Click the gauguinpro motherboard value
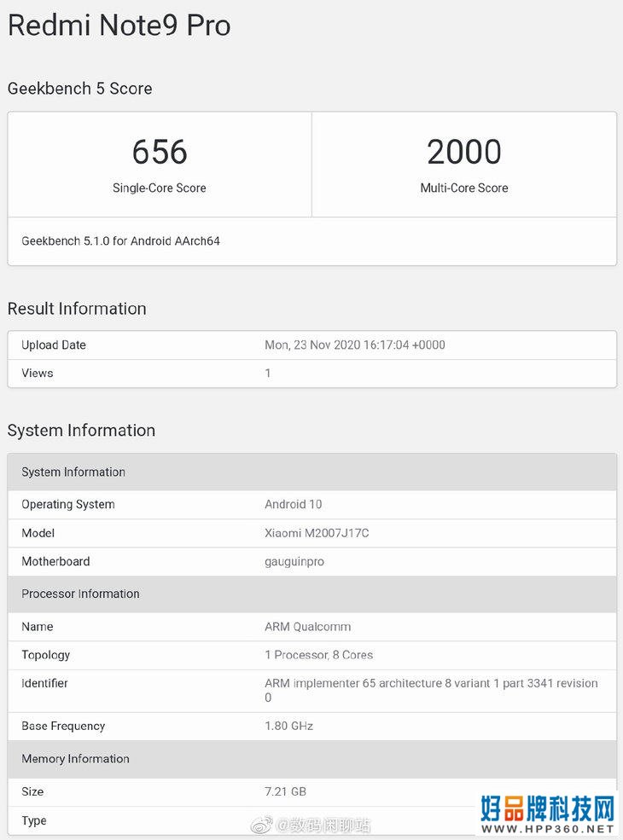The width and height of the screenshot is (623, 840). [294, 562]
